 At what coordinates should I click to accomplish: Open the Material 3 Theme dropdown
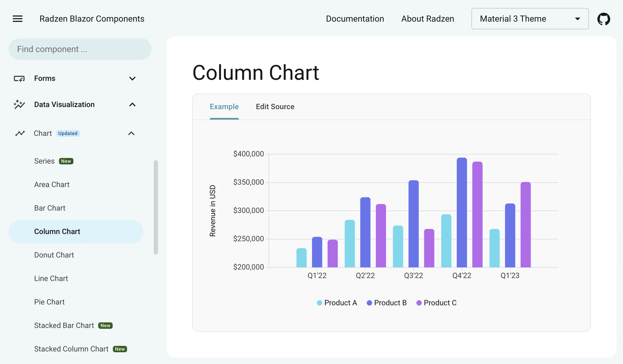tap(530, 19)
